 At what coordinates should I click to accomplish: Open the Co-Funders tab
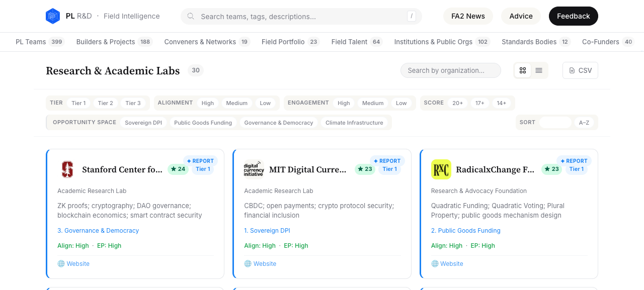(x=608, y=42)
